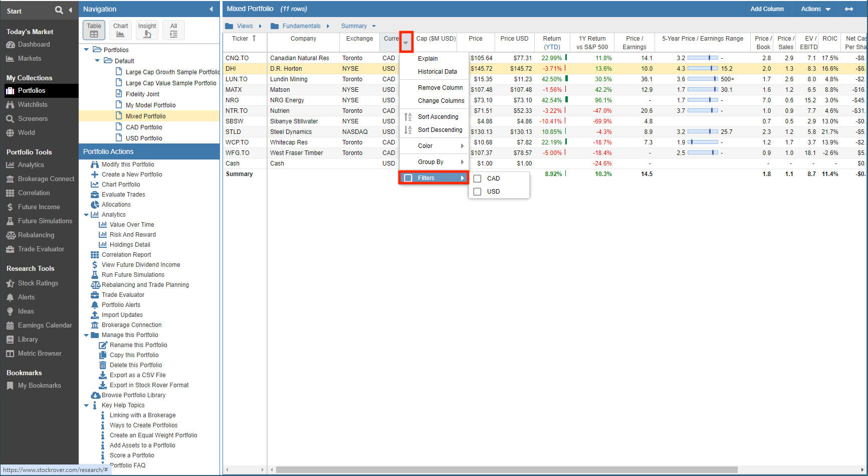Expand the Group By submenu

point(434,162)
